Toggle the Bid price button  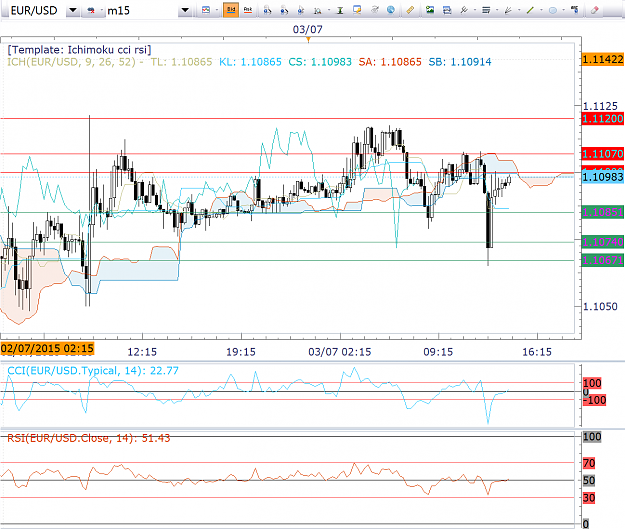[231, 10]
